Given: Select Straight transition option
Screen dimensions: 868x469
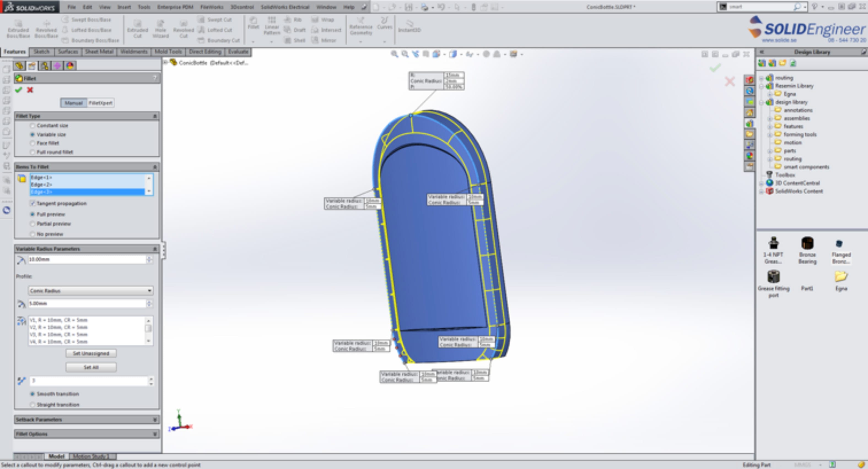Looking at the screenshot, I should click(x=33, y=405).
